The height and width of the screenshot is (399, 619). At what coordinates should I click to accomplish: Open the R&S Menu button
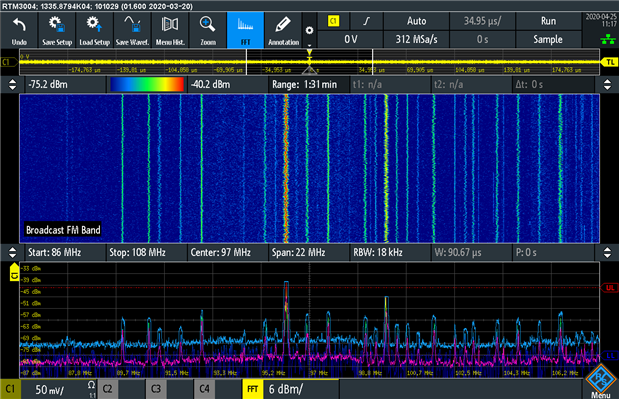(x=600, y=382)
